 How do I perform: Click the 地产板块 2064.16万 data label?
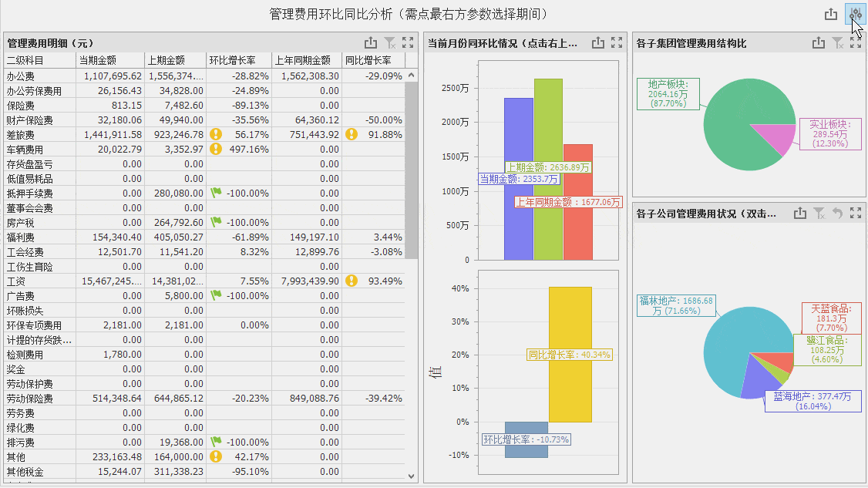coord(668,94)
